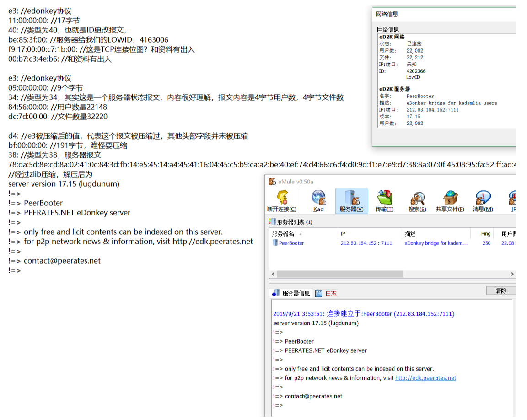Click 'server version 17.15 (lugdunum)' in server info

click(x=316, y=323)
